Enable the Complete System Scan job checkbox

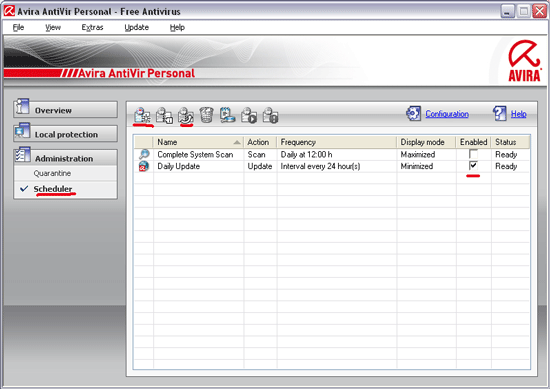(474, 154)
